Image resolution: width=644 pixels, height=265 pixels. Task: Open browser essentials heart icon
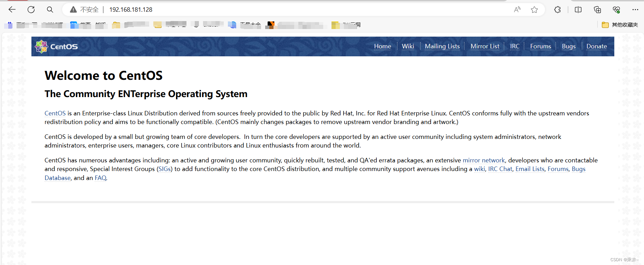pyautogui.click(x=616, y=10)
